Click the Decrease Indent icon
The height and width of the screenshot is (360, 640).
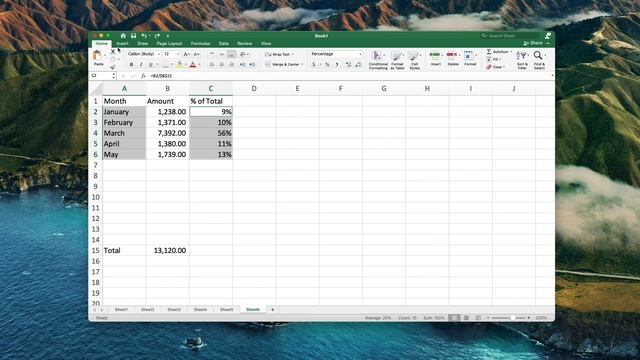click(x=242, y=64)
